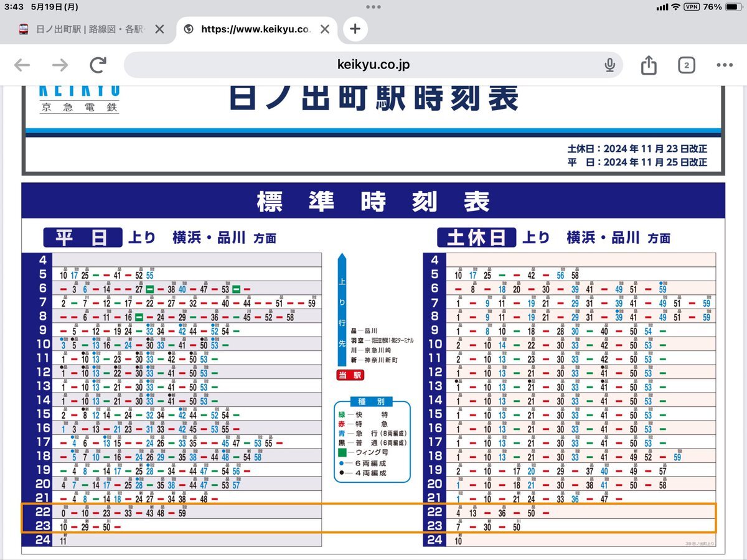The image size is (747, 560).
Task: Click the 黒—普通 (6両編成) legend entry
Action: point(372,442)
